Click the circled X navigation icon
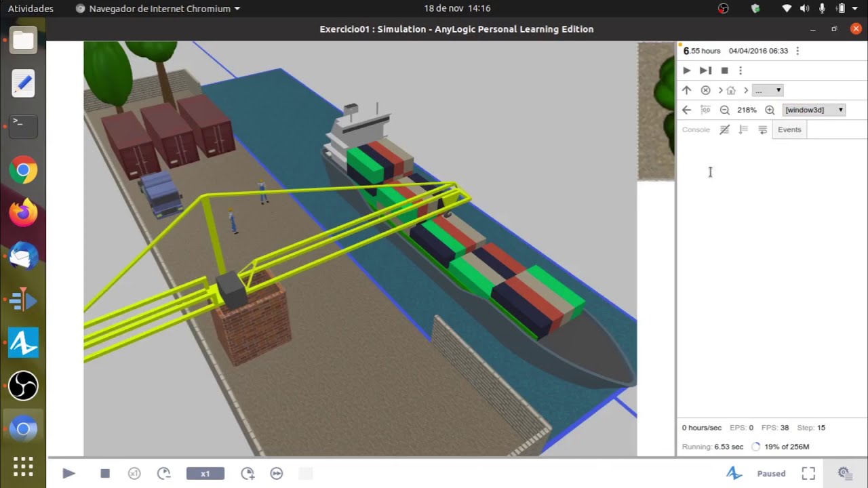Screen dimensions: 868x488 [705, 90]
